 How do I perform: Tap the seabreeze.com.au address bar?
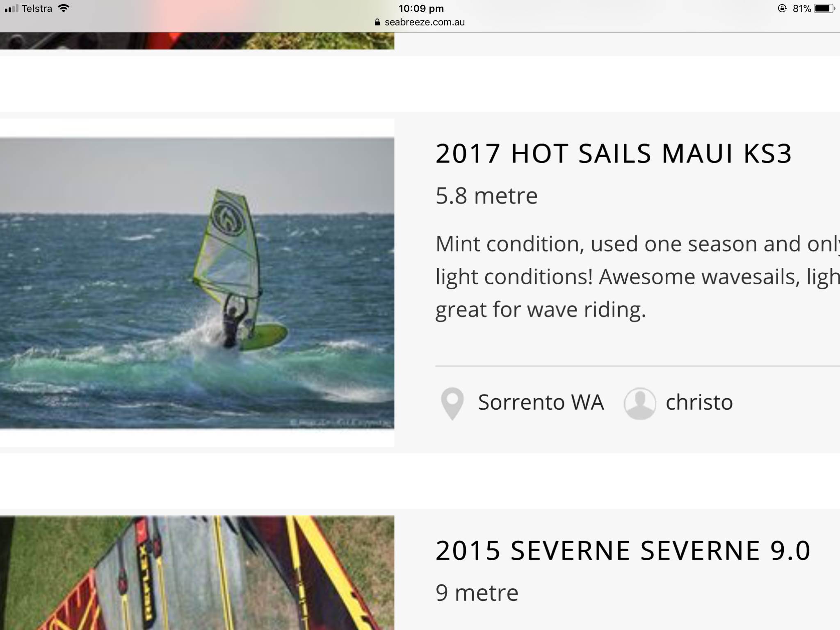tap(424, 23)
